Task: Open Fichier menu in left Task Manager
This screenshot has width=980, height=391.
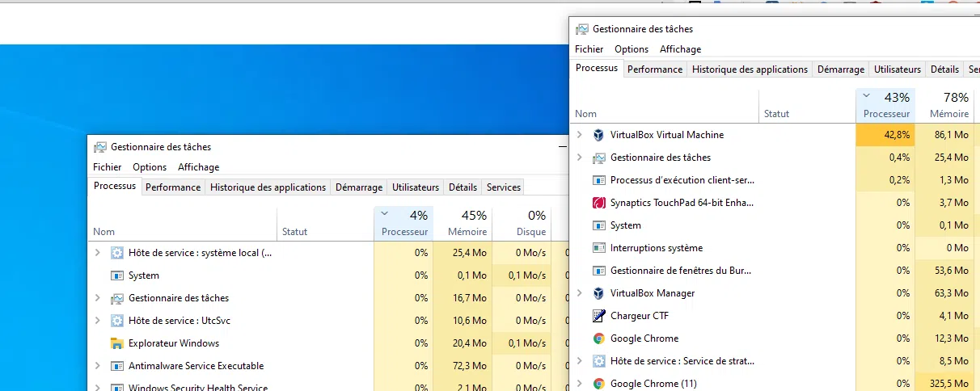Action: (x=108, y=167)
